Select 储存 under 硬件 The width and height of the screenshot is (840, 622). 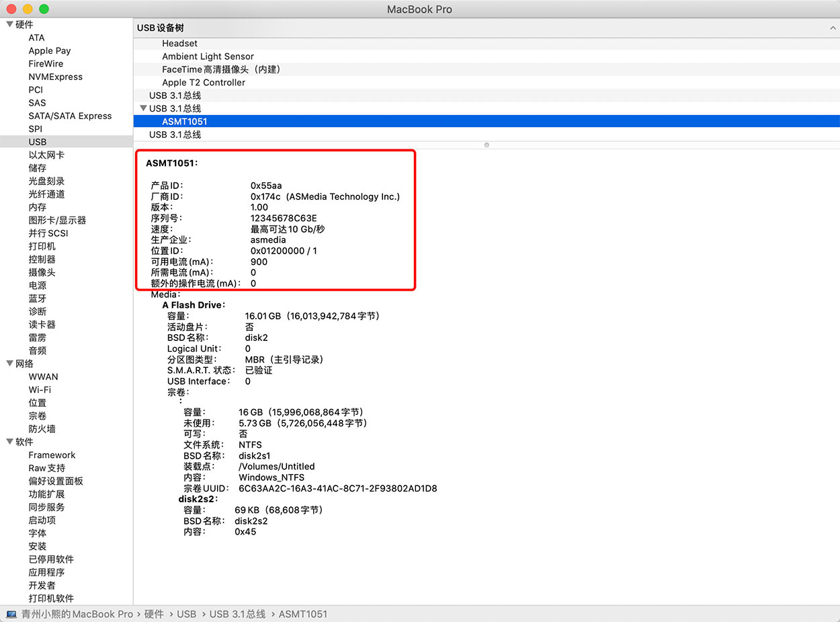36,168
